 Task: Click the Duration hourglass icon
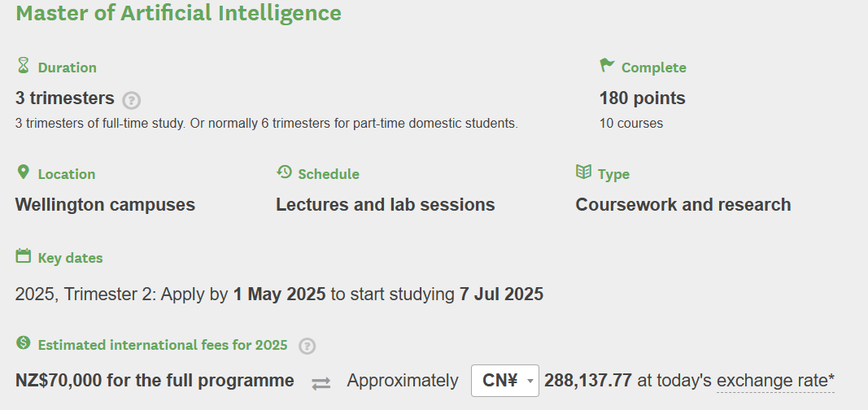click(x=23, y=65)
